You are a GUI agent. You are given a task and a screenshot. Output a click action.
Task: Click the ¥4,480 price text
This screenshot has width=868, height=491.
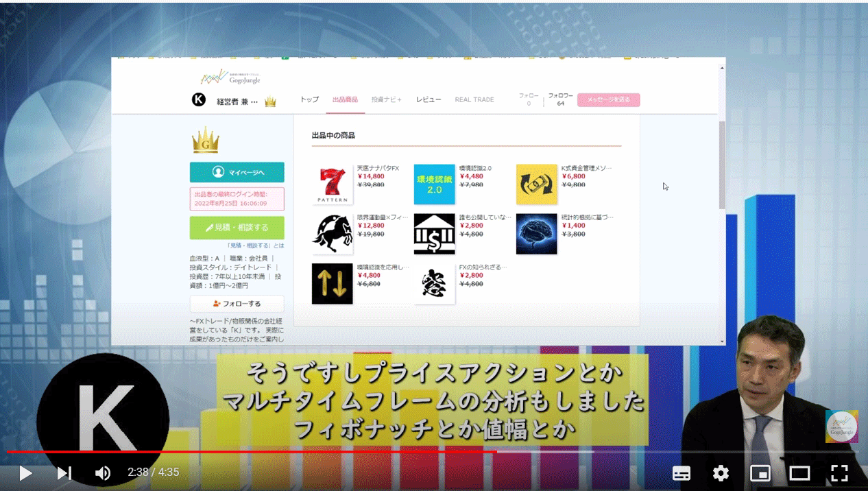coord(471,176)
